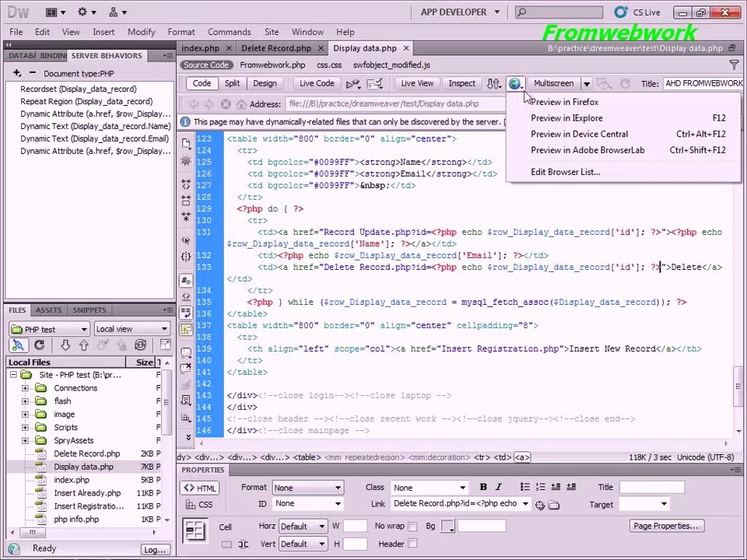The height and width of the screenshot is (560, 747).
Task: Click the Open documents icon in coding toolbar
Action: point(186,143)
